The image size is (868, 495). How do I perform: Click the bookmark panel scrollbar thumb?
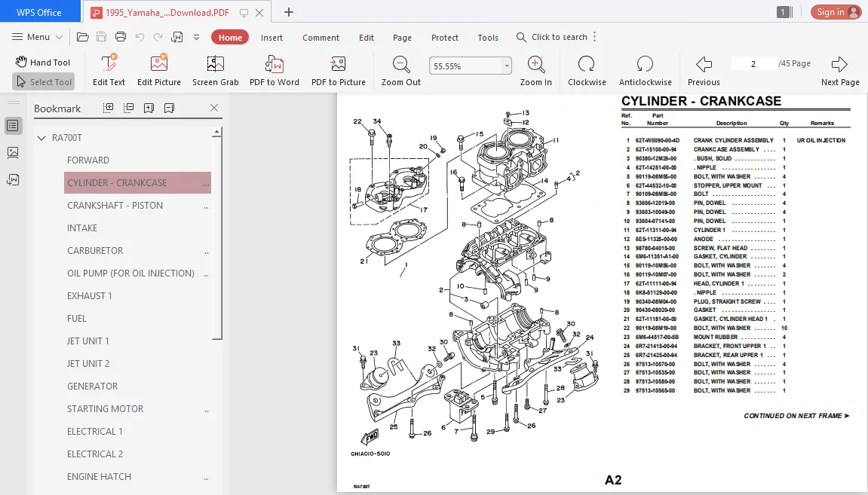tap(217, 238)
